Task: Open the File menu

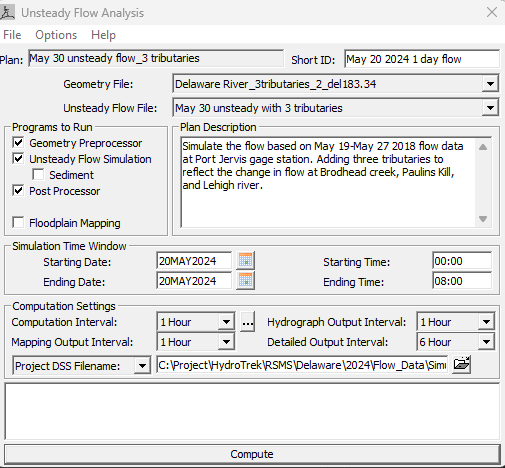Action: pyautogui.click(x=12, y=35)
